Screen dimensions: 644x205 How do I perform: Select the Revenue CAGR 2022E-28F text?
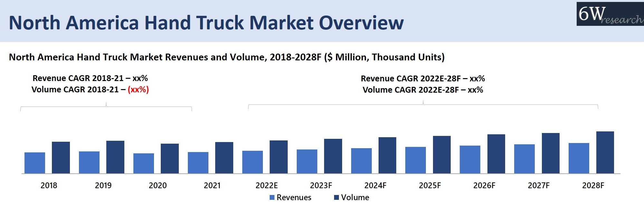[423, 79]
